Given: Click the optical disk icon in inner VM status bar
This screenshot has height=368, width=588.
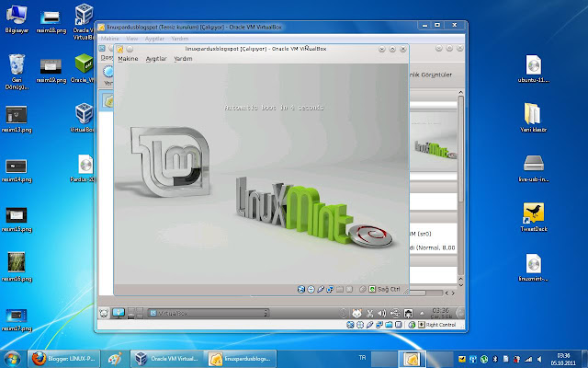Looking at the screenshot, I should click(x=311, y=289).
